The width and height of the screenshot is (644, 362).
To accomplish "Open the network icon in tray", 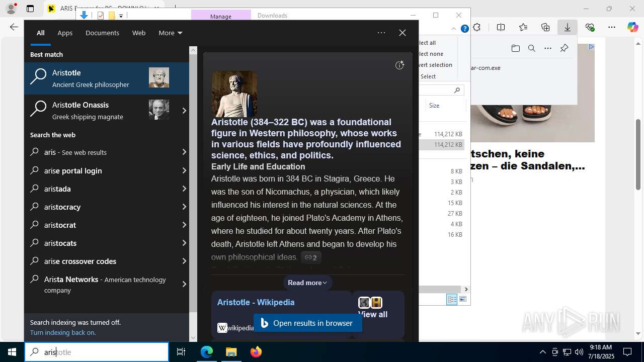I will coord(567,352).
